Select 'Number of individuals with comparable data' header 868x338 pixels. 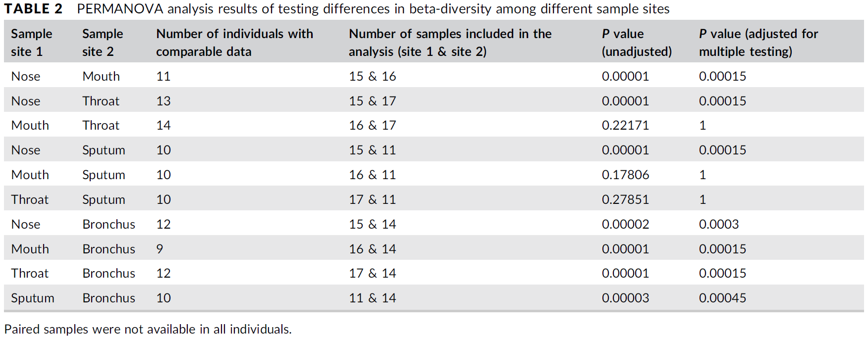pos(234,43)
